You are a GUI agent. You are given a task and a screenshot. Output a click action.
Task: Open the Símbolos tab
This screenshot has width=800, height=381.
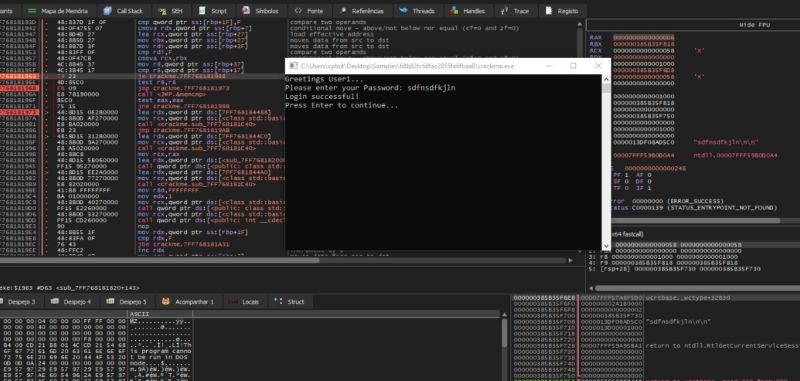tap(260, 11)
